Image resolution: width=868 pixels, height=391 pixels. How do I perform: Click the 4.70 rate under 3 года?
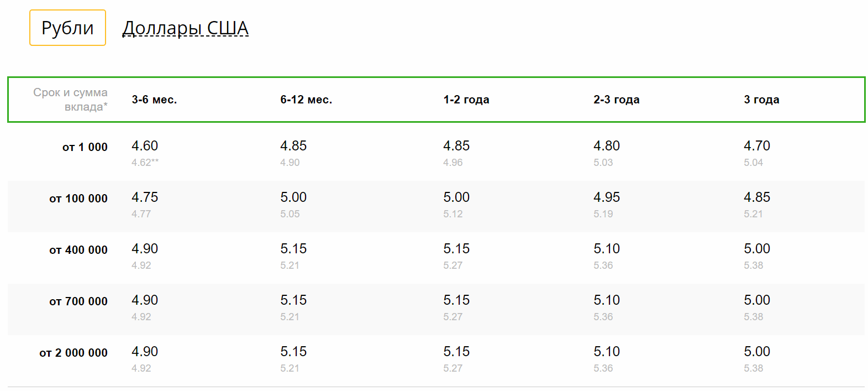coord(757,146)
